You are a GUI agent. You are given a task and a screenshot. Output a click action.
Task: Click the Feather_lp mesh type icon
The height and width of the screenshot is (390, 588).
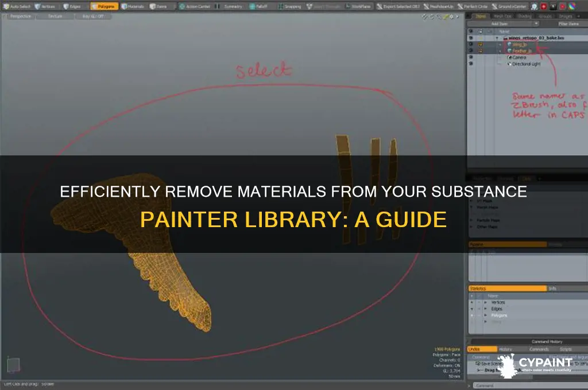pyautogui.click(x=509, y=50)
